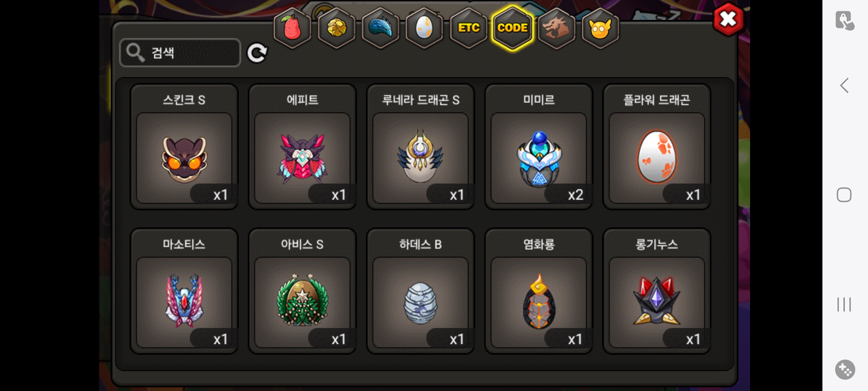This screenshot has width=868, height=391.
Task: Choose the 염화룡 flame egg item
Action: [539, 291]
